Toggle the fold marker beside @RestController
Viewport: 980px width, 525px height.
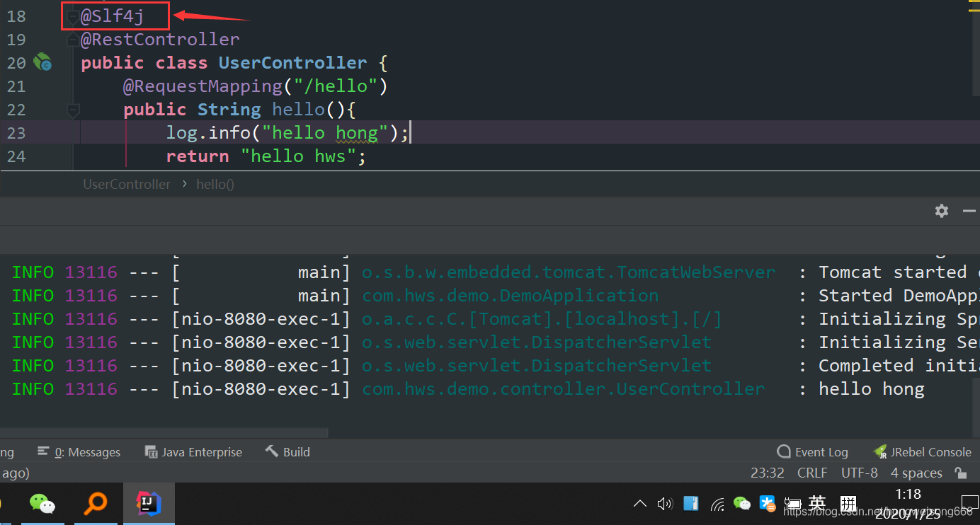point(72,40)
